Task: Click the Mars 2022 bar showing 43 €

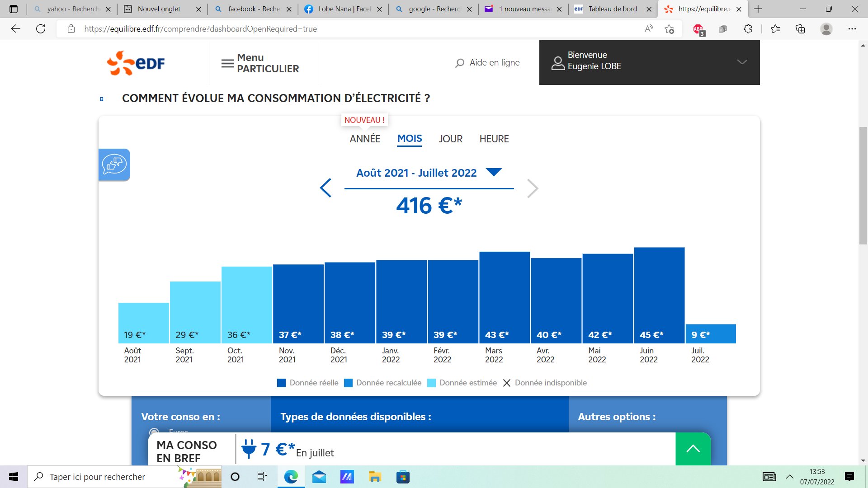Action: coord(504,297)
